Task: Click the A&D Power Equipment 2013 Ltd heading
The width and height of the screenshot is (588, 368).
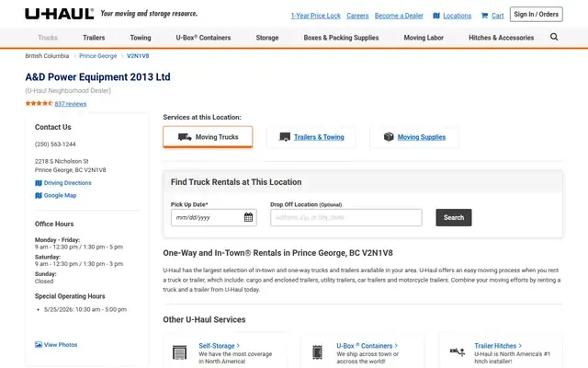Action: coord(98,77)
